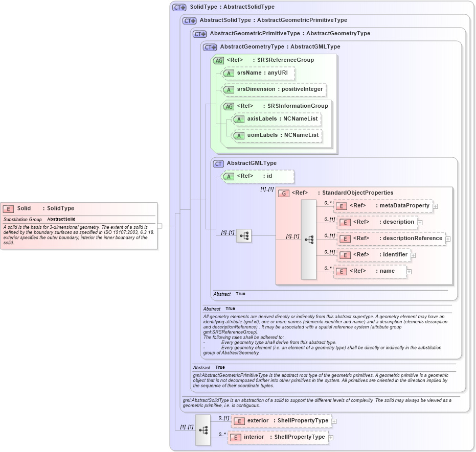The height and width of the screenshot is (452, 476).
Task: Click the SRSReferenceGroup label
Action: pyautogui.click(x=285, y=60)
